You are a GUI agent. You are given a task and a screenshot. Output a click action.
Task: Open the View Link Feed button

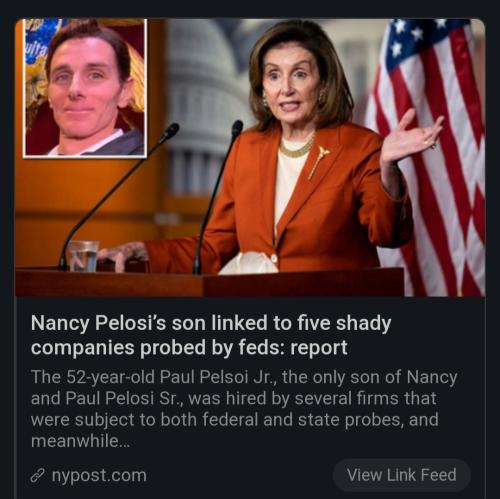click(x=402, y=475)
